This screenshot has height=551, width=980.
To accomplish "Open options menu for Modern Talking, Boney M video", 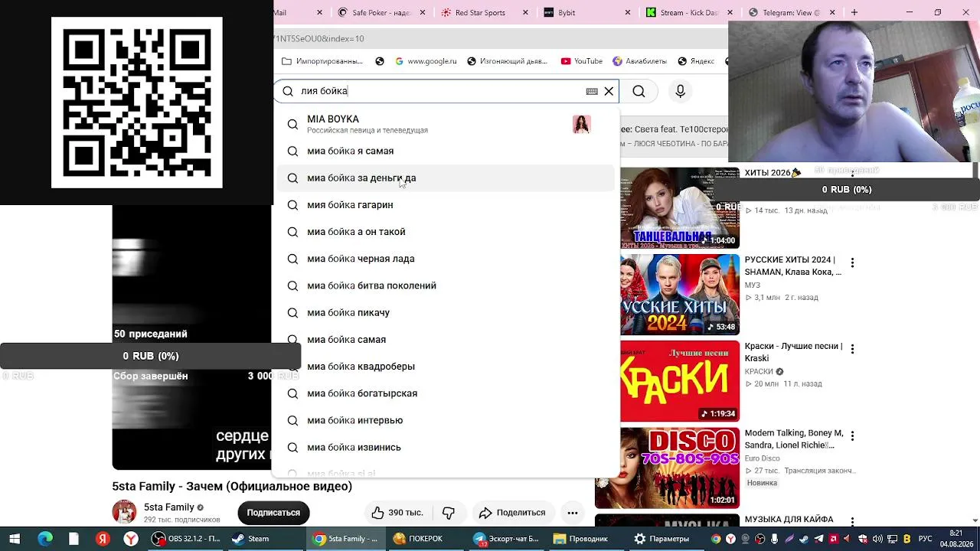I will click(x=852, y=435).
